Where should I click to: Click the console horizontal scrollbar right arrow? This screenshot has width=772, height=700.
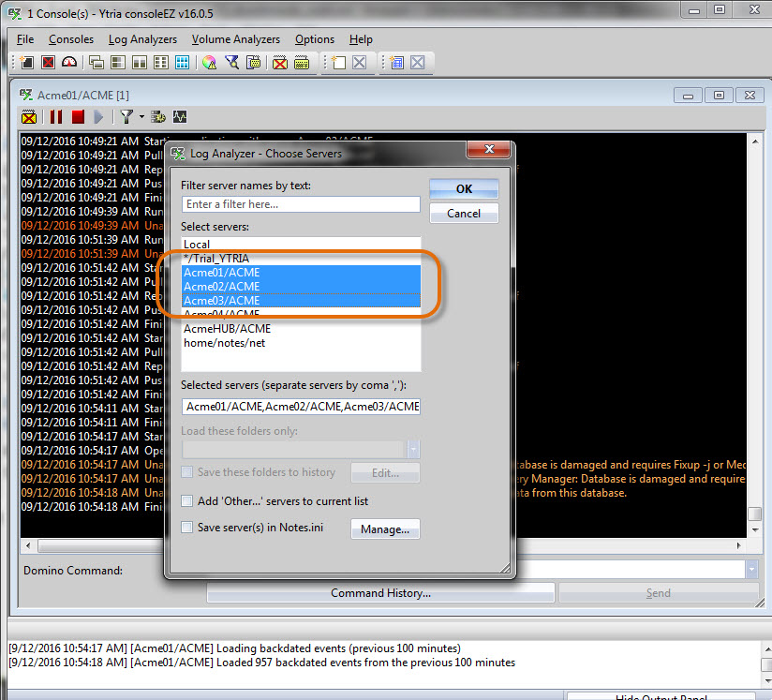tap(738, 545)
